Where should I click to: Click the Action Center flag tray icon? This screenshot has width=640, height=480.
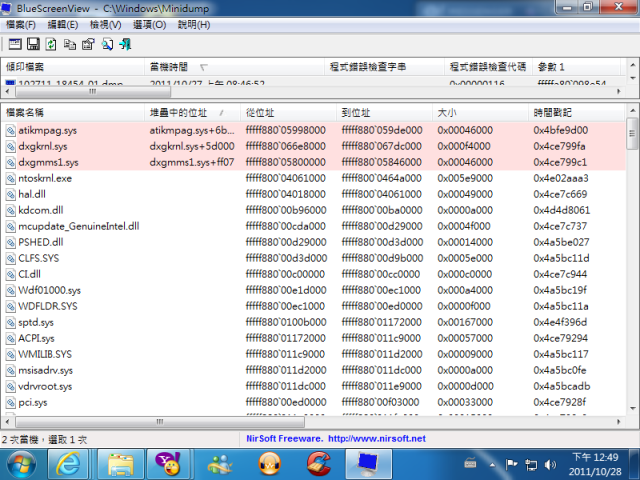(511, 464)
